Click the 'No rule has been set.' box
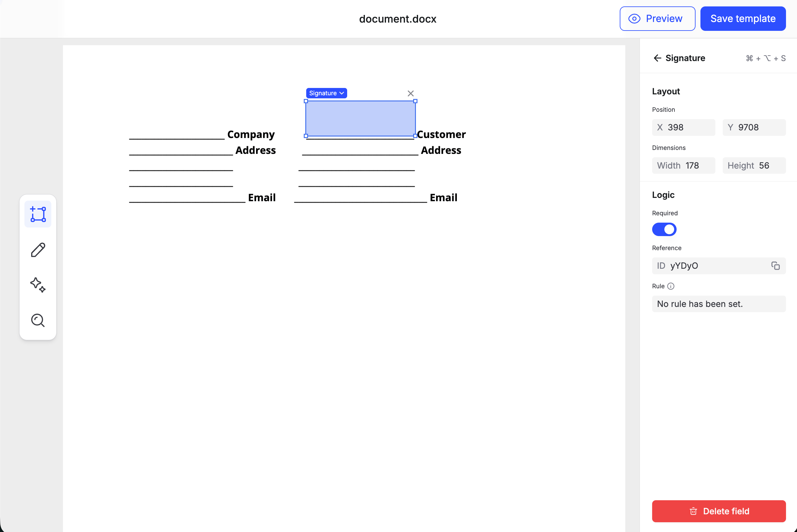This screenshot has width=797, height=532. coord(719,304)
